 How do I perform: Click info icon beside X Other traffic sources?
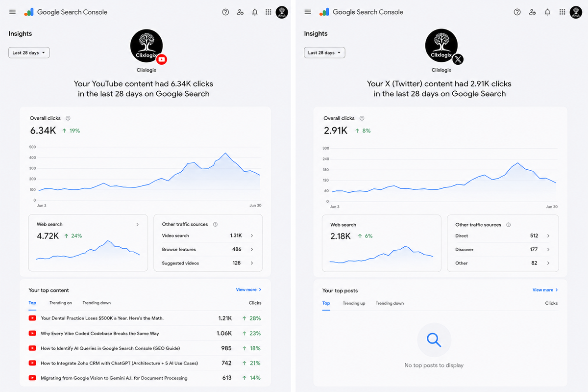pos(509,225)
